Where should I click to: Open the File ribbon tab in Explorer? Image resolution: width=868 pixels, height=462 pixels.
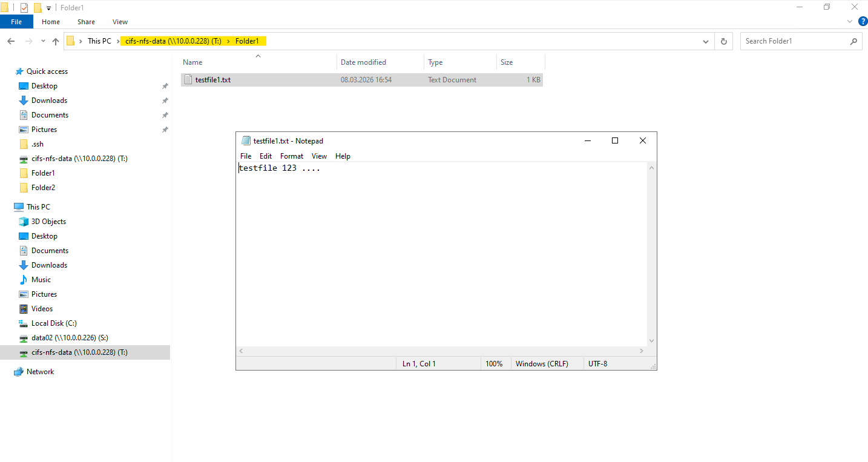[x=16, y=22]
